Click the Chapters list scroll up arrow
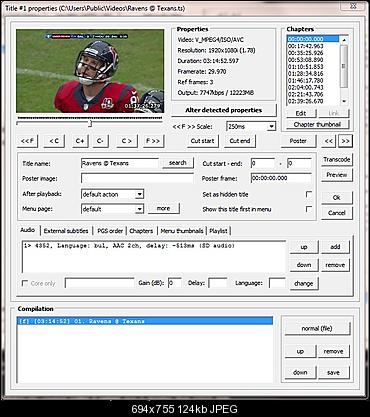 pyautogui.click(x=344, y=40)
